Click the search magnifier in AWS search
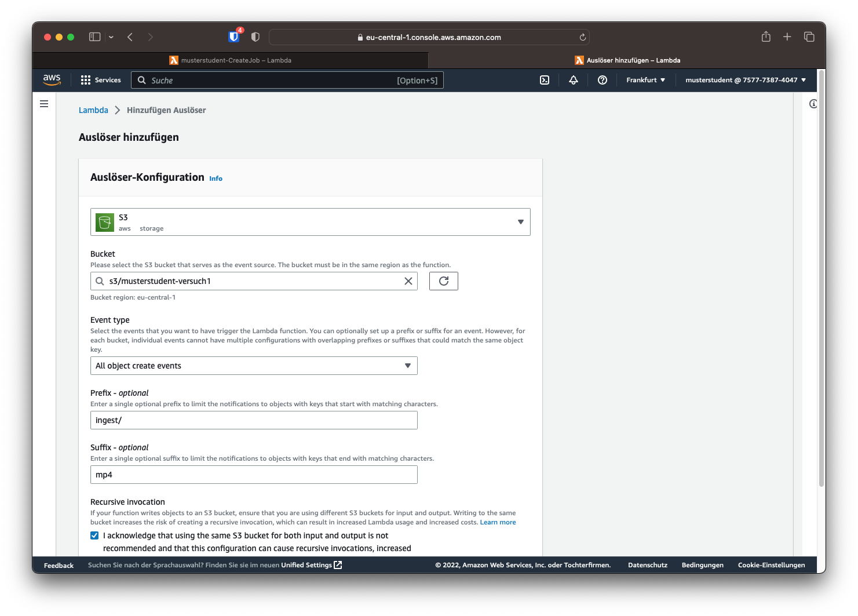 pyautogui.click(x=142, y=80)
